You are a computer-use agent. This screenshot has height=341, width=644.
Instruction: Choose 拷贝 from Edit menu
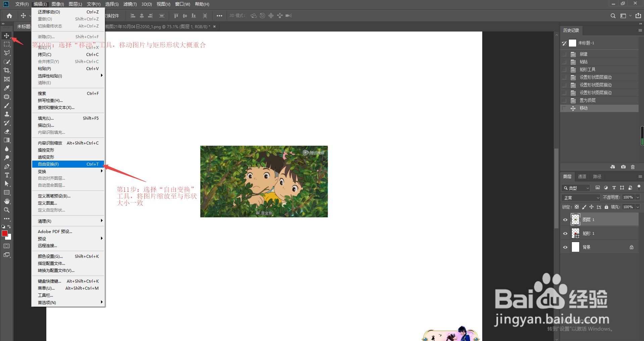pos(68,54)
